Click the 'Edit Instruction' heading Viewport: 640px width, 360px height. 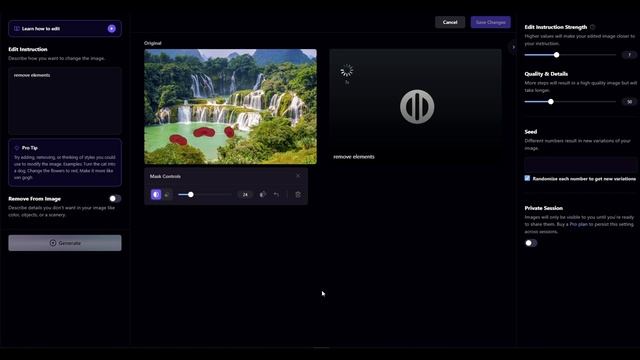(x=28, y=49)
